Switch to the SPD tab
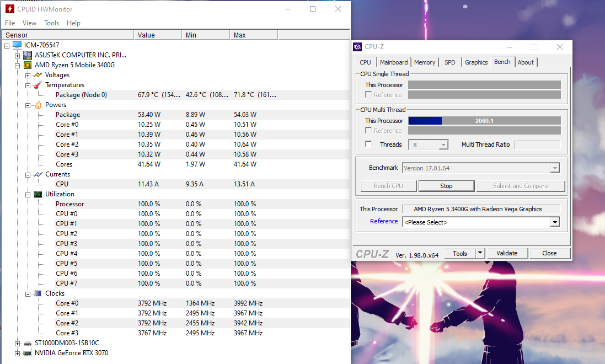The width and height of the screenshot is (605, 364). pyautogui.click(x=450, y=62)
